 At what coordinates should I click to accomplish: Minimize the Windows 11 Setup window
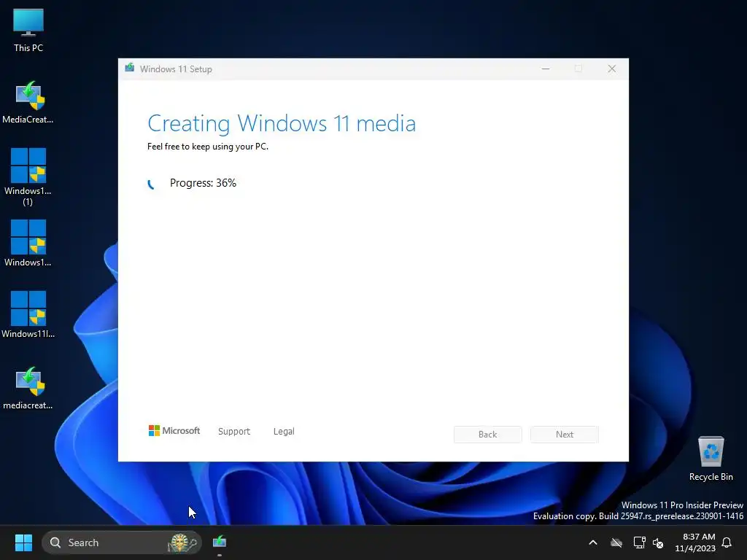tap(546, 69)
